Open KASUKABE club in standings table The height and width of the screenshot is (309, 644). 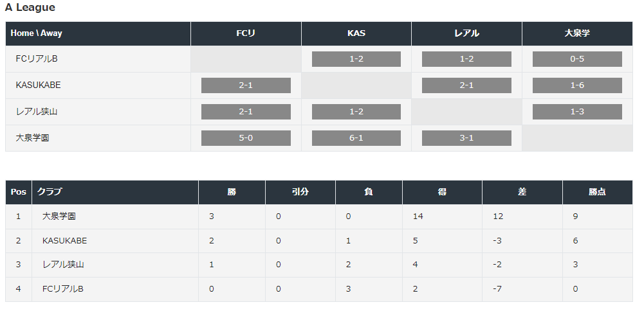point(64,241)
